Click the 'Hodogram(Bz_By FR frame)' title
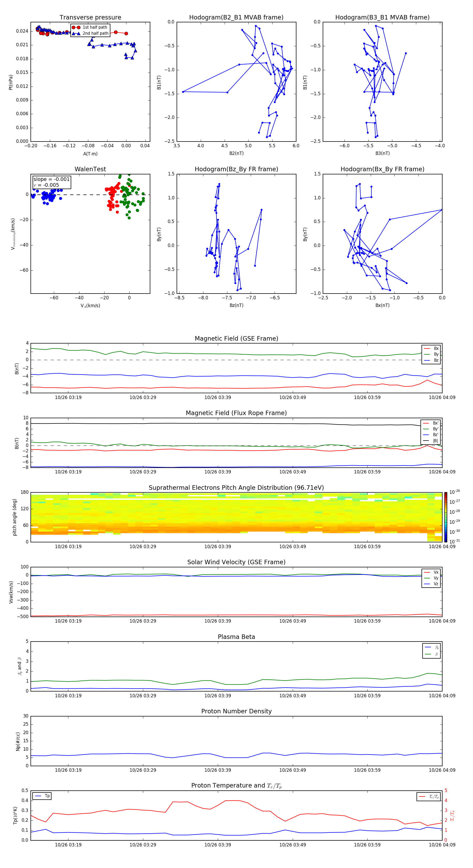Image resolution: width=473 pixels, height=868 pixels. (236, 169)
